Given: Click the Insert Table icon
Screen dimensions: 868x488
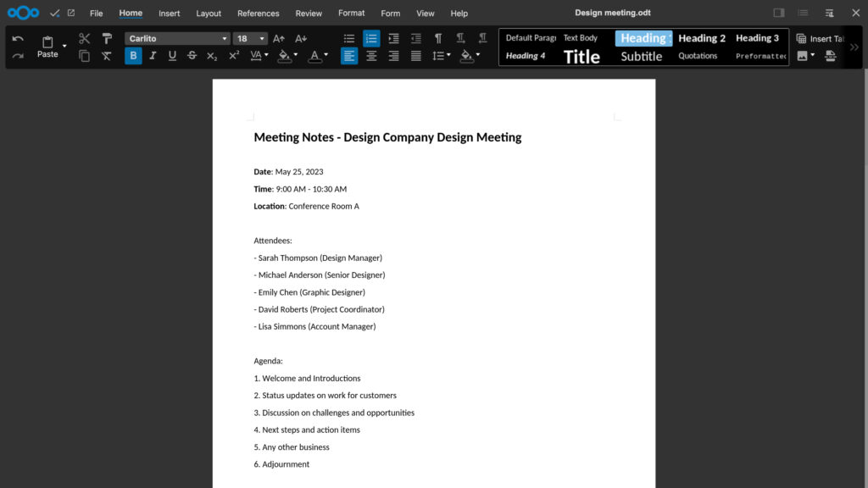Looking at the screenshot, I should click(x=801, y=38).
